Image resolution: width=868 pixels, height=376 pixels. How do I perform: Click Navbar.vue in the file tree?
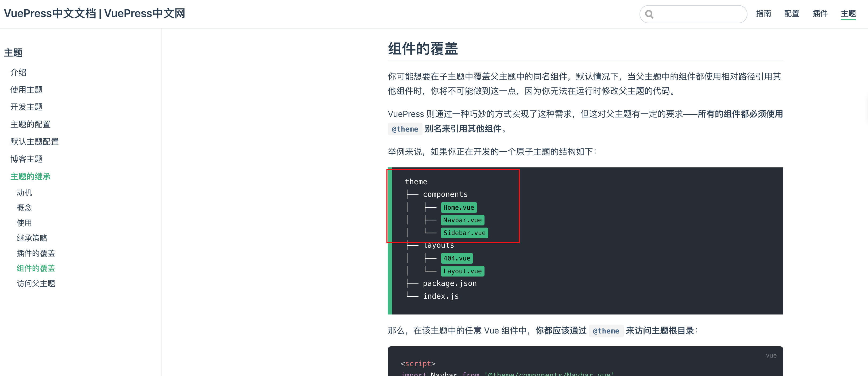462,220
